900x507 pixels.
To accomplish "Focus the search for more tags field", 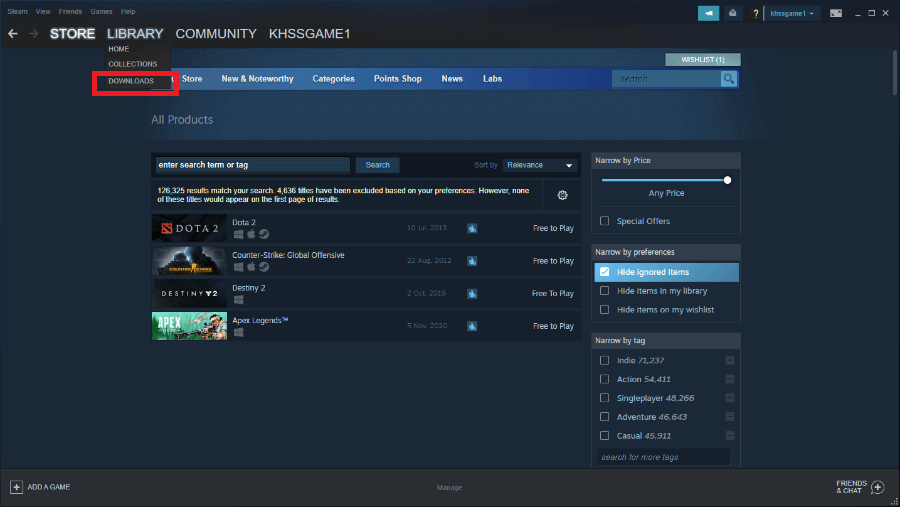I will coord(664,458).
